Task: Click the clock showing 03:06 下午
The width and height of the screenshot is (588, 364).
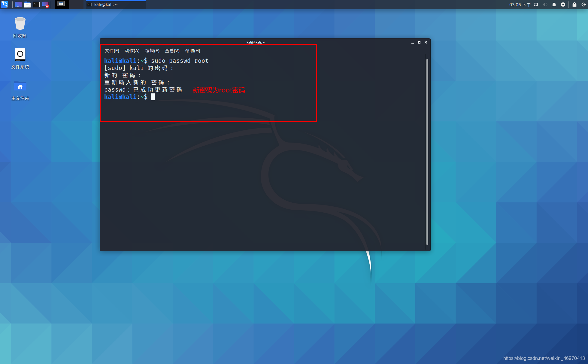Action: coord(520,5)
